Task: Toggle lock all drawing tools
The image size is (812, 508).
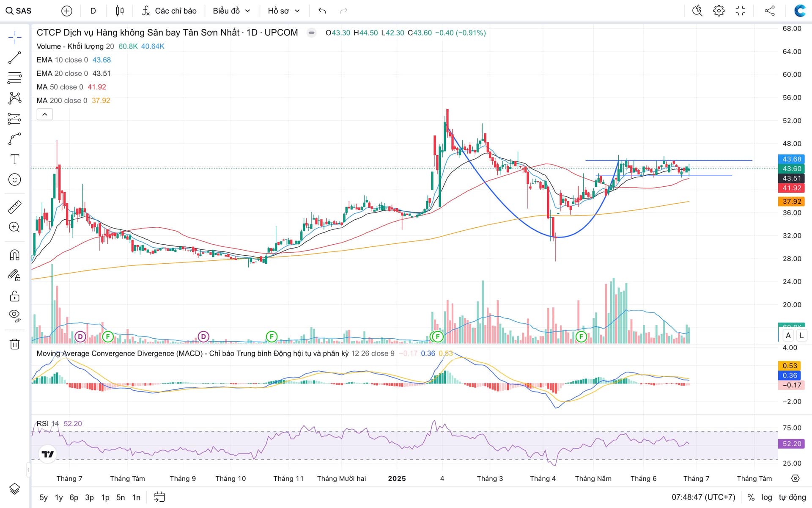Action: point(14,296)
